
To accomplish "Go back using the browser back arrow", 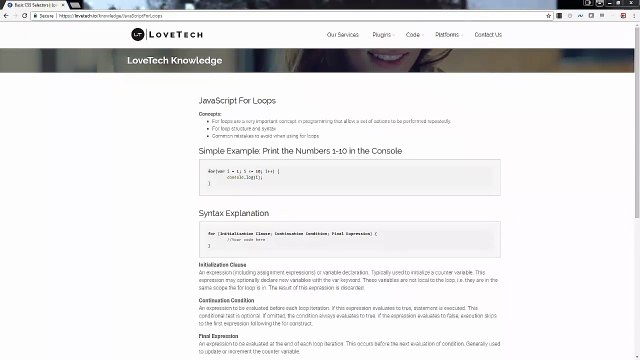I will tap(6, 16).
